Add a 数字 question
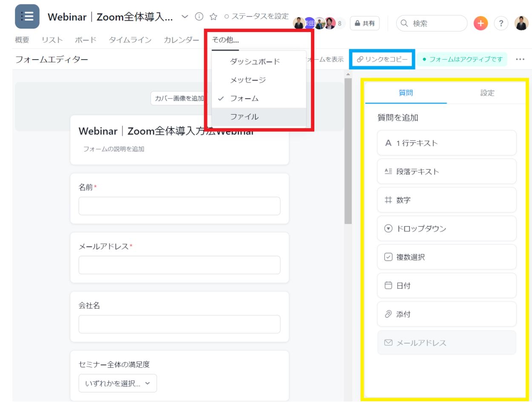 (447, 200)
